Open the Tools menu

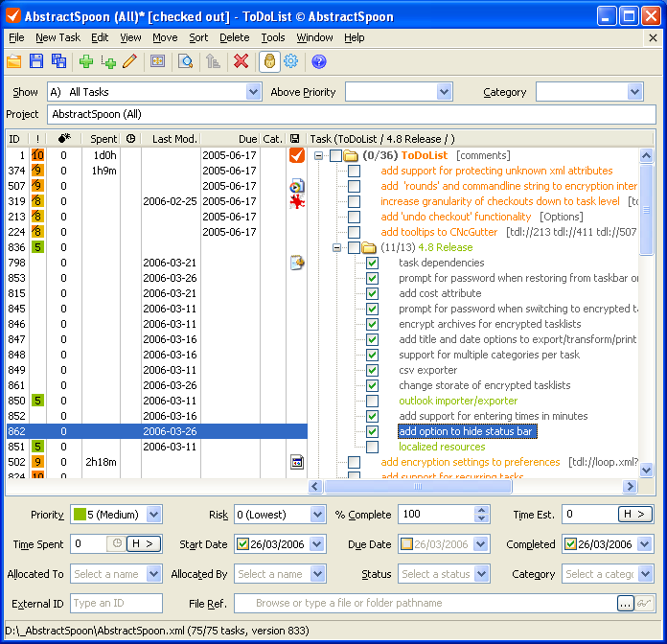[x=273, y=37]
